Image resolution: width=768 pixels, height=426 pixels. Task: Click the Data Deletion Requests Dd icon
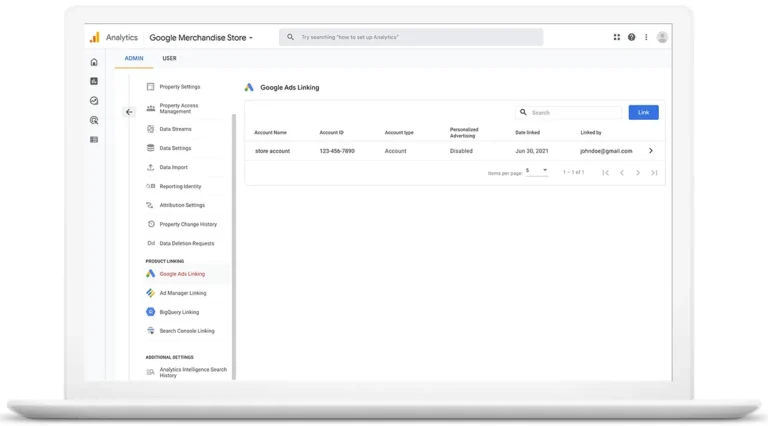click(151, 243)
